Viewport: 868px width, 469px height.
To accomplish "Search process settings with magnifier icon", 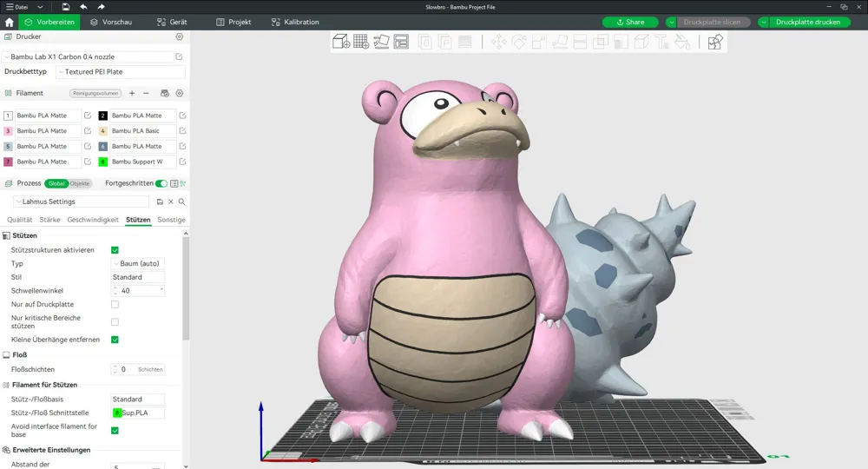I will click(x=181, y=201).
